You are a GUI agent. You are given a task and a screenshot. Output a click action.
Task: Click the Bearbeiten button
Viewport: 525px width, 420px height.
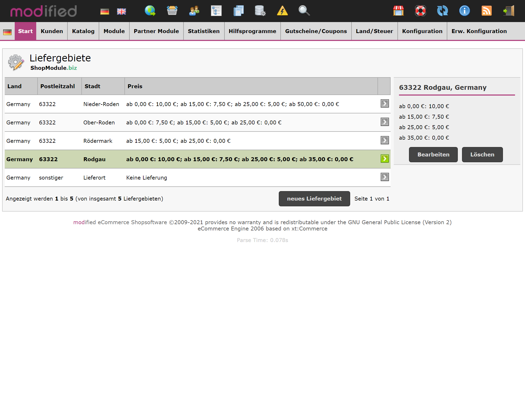click(433, 155)
